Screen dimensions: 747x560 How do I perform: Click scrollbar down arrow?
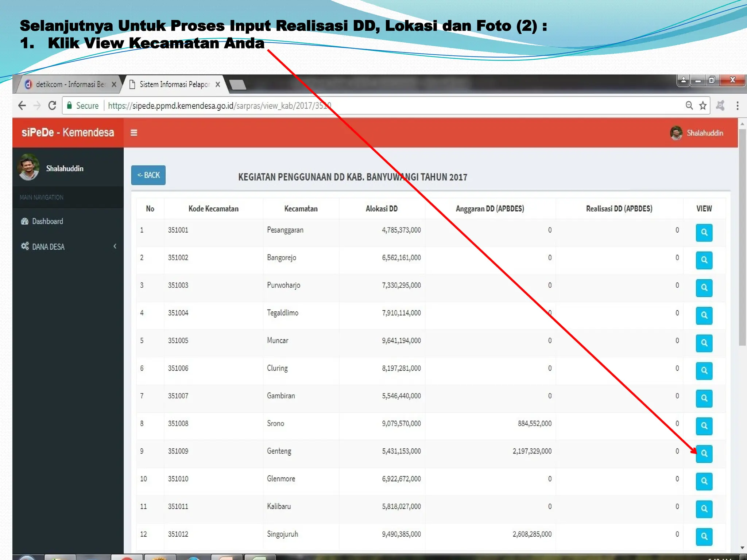click(x=742, y=548)
